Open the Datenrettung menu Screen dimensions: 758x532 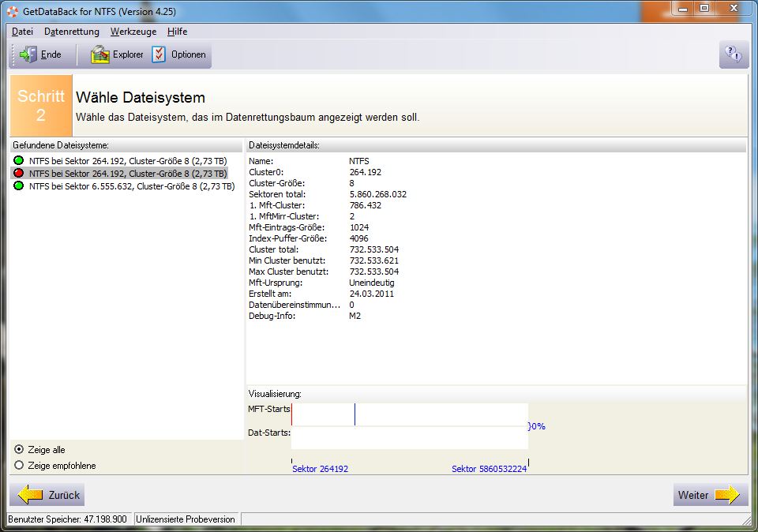point(72,32)
